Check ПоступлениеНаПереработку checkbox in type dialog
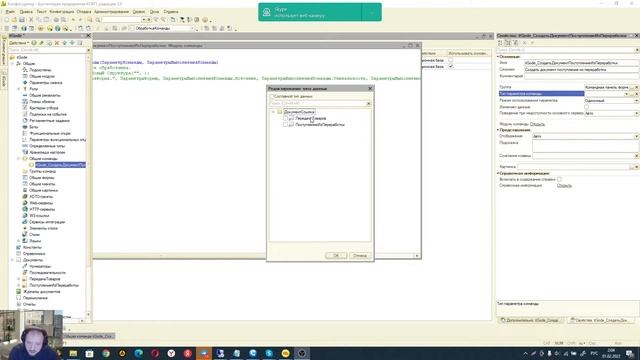Viewport: 640px width, 360px height. coord(285,124)
